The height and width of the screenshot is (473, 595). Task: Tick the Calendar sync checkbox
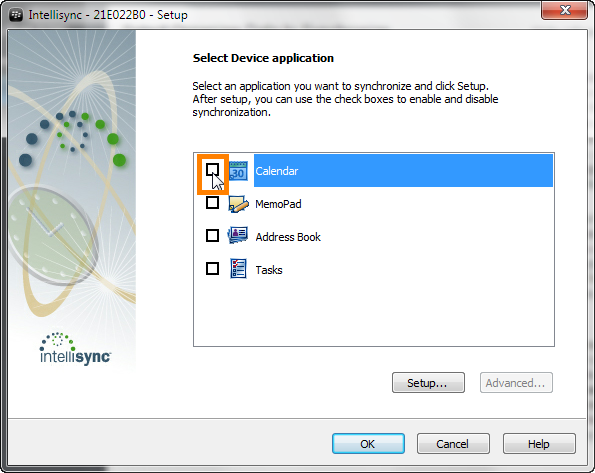[x=212, y=170]
